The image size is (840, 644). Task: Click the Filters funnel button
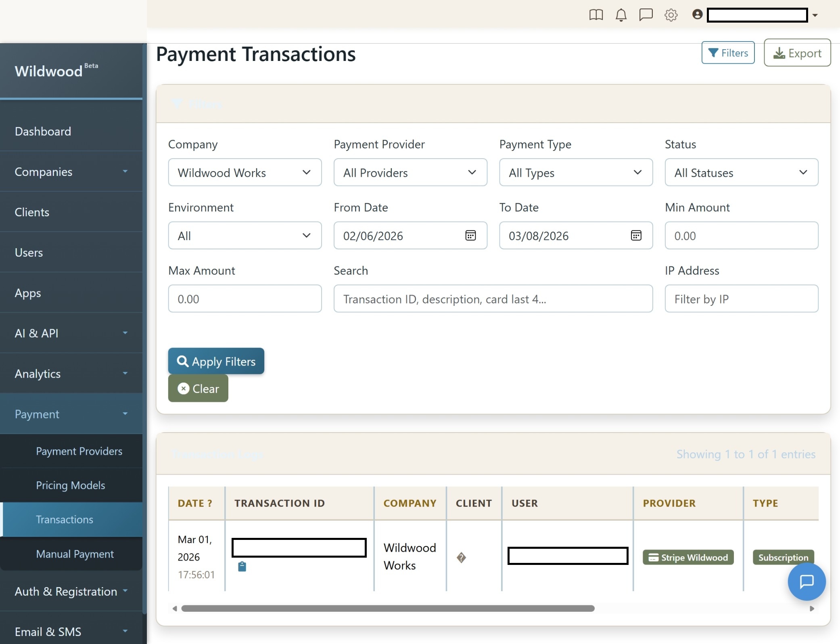pyautogui.click(x=728, y=52)
